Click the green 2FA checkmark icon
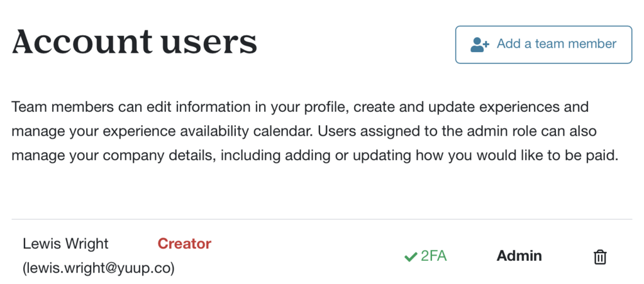The height and width of the screenshot is (284, 644). pos(410,257)
